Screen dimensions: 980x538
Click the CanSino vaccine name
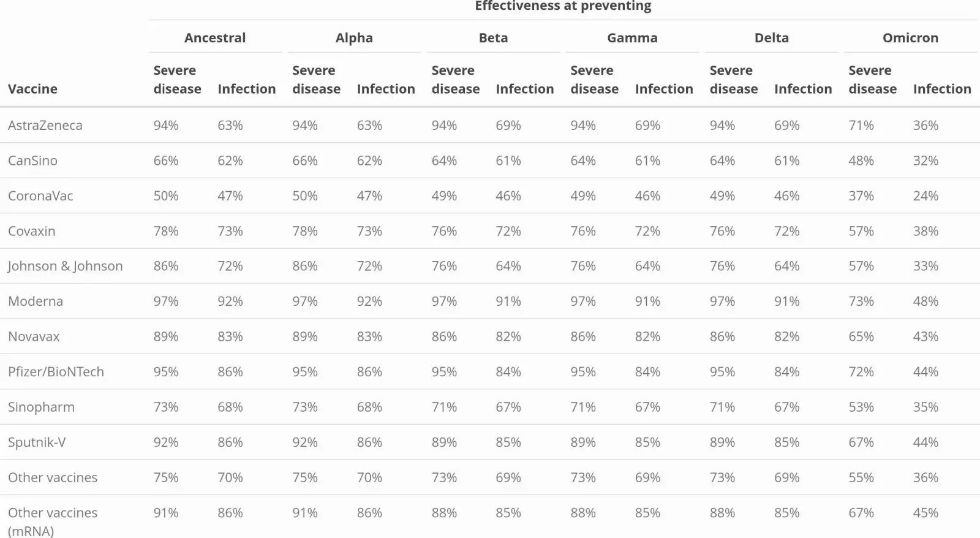32,161
